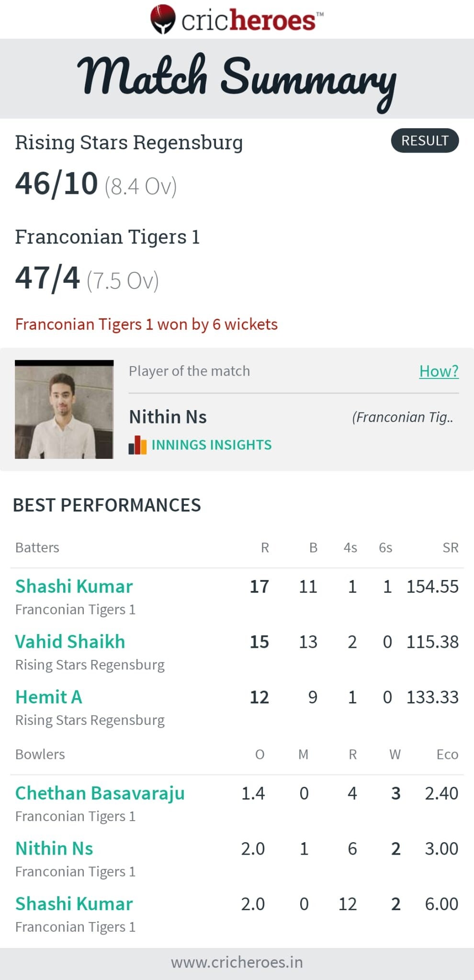View Nithin Ns player photo
The width and height of the screenshot is (474, 980).
[64, 410]
